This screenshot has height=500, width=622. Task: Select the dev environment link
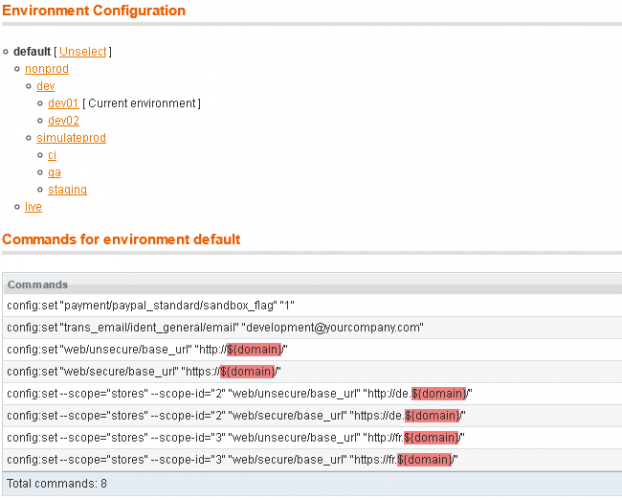(46, 86)
